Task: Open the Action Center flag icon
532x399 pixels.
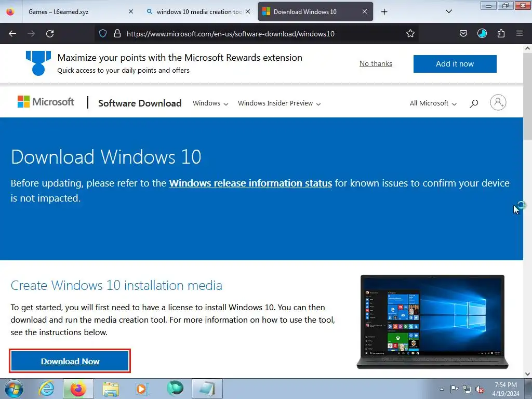Action: [454, 389]
